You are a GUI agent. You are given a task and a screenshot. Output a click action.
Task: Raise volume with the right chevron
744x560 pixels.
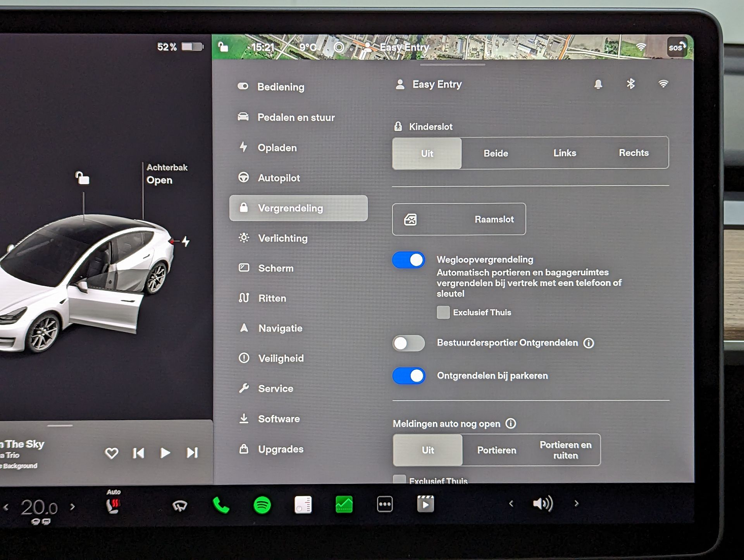pos(577,503)
